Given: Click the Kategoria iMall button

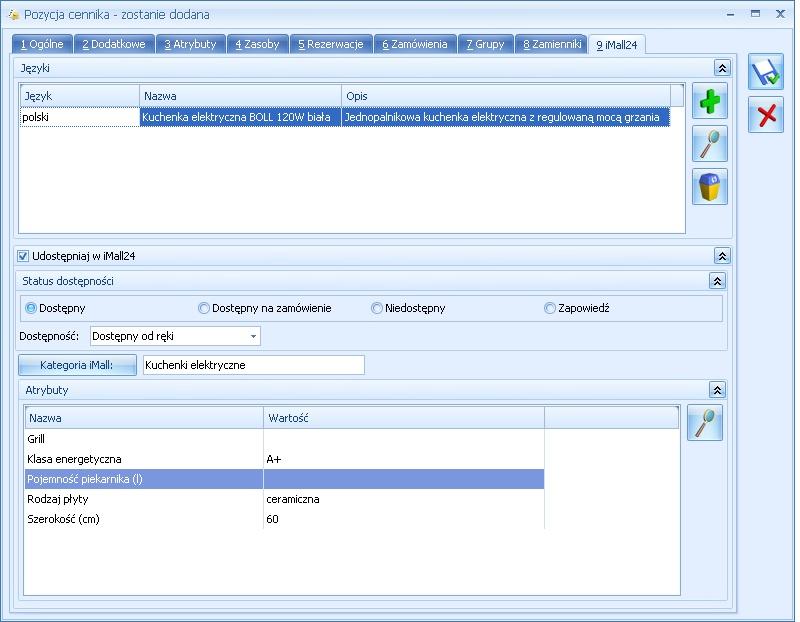Looking at the screenshot, I should point(77,365).
